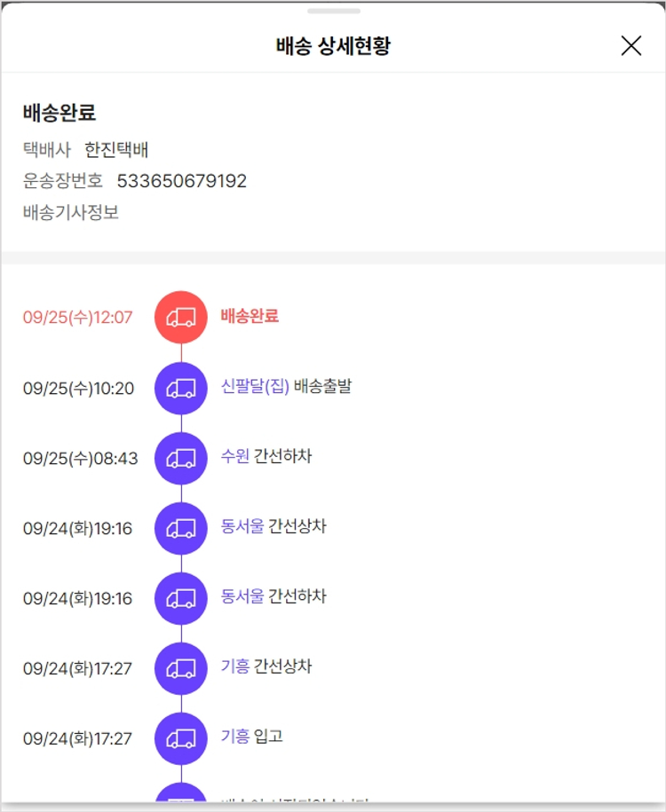Select the 동서울 link beside 간선하차
This screenshot has height=812, width=666.
(242, 597)
